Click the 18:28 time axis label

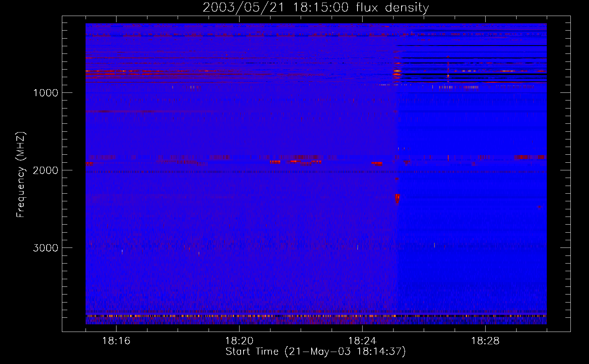[485, 341]
